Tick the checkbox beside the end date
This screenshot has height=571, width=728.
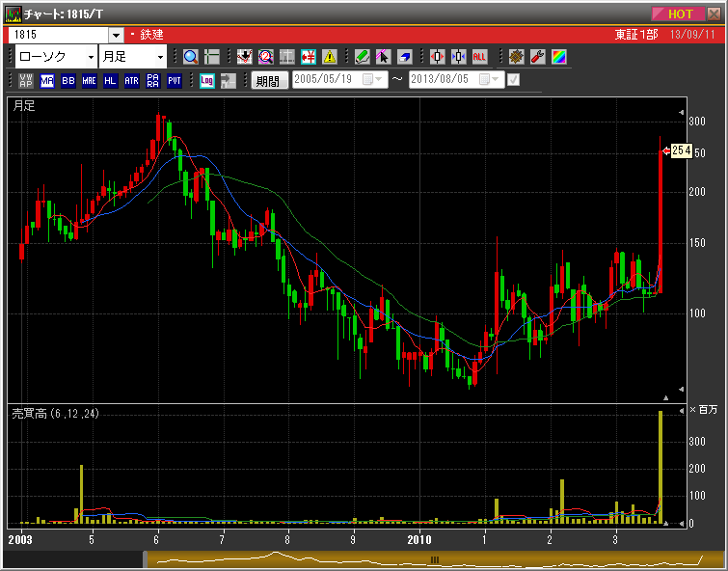pyautogui.click(x=513, y=80)
